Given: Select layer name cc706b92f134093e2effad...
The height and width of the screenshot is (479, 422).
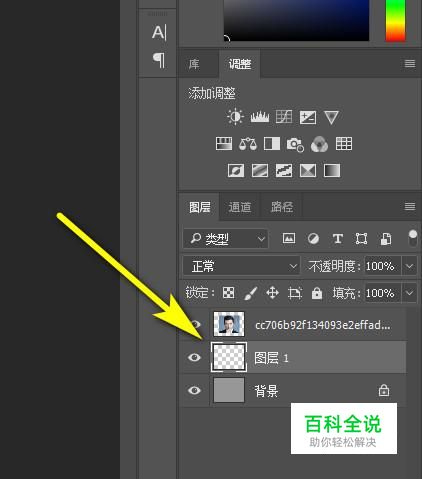Looking at the screenshot, I should point(322,324).
